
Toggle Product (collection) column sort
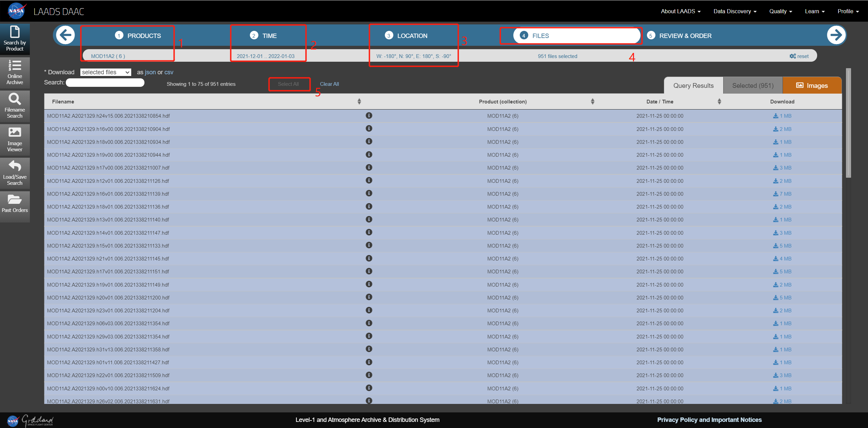pyautogui.click(x=592, y=101)
